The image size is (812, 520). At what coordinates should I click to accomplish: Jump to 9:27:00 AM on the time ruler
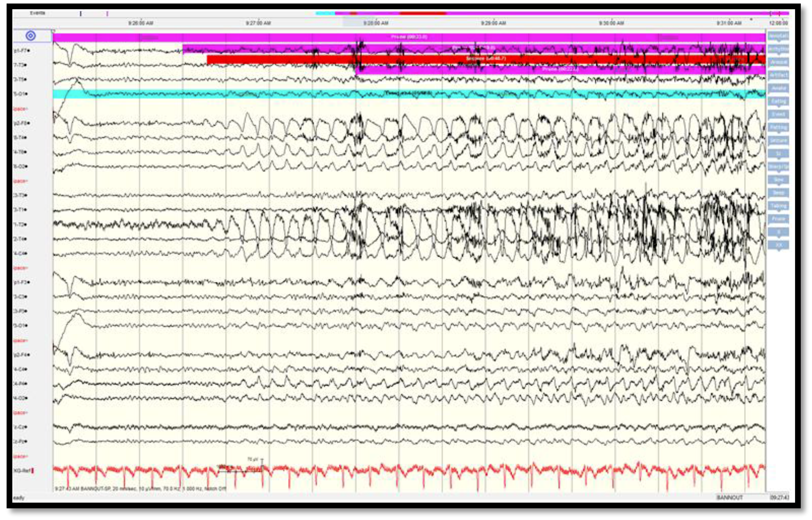[258, 23]
